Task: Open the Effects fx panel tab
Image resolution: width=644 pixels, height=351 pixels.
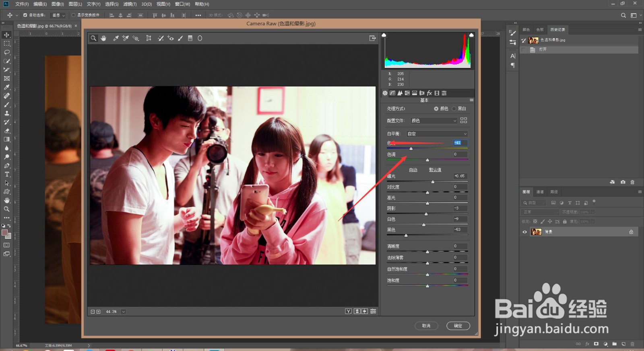Action: 429,93
